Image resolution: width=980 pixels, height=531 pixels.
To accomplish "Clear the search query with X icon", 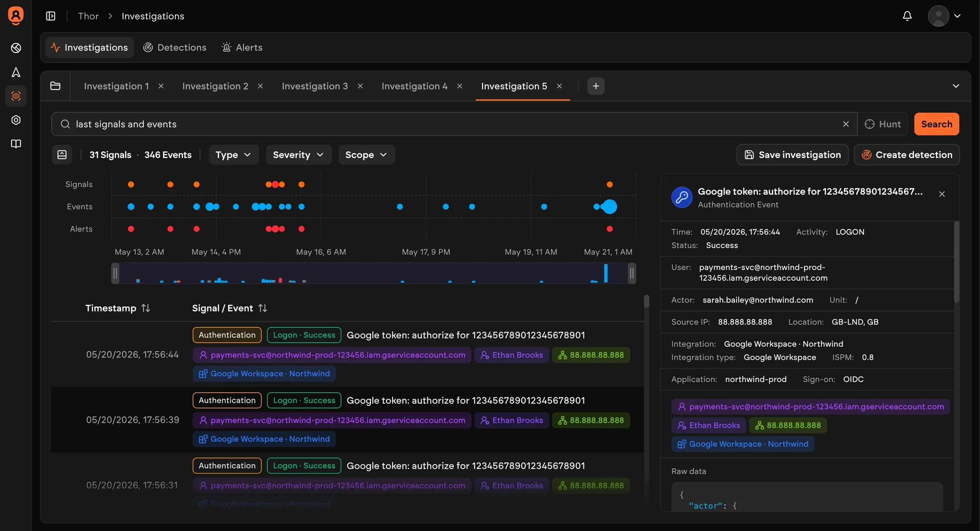I will pos(846,124).
